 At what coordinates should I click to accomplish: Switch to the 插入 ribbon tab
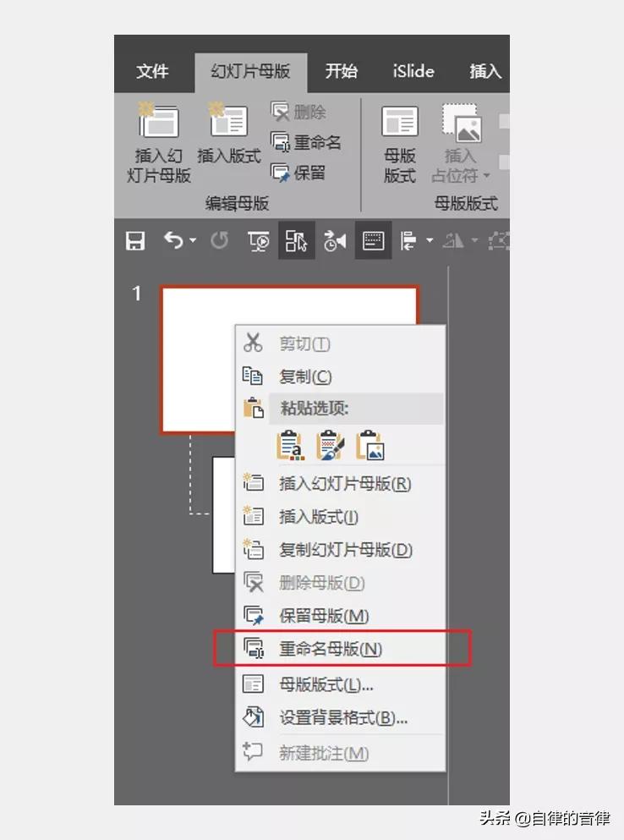click(485, 71)
